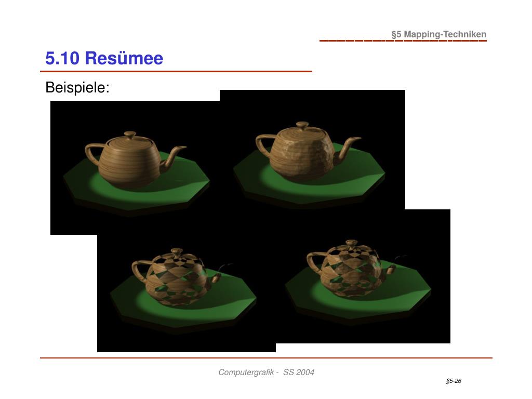Select the plain wood teapot image
The height and width of the screenshot is (399, 532).
[x=135, y=168]
